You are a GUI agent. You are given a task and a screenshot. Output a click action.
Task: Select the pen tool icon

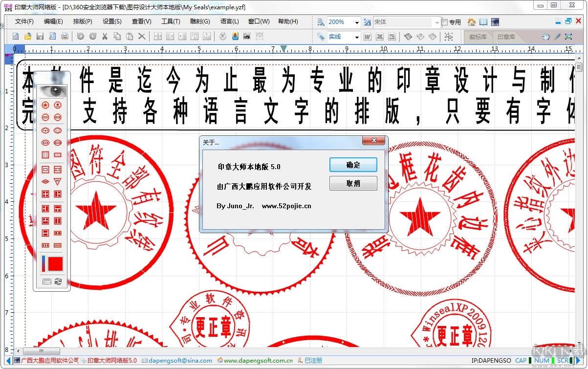coord(557,37)
